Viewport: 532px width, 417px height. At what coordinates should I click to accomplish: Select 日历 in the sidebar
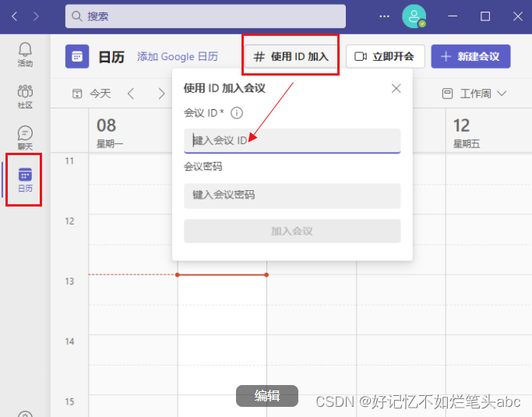(25, 180)
